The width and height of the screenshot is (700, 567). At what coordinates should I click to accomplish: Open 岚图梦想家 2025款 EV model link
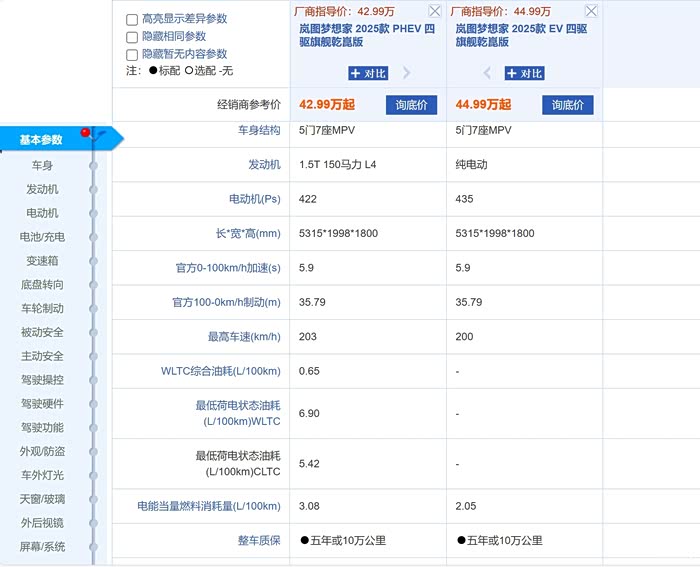point(521,35)
